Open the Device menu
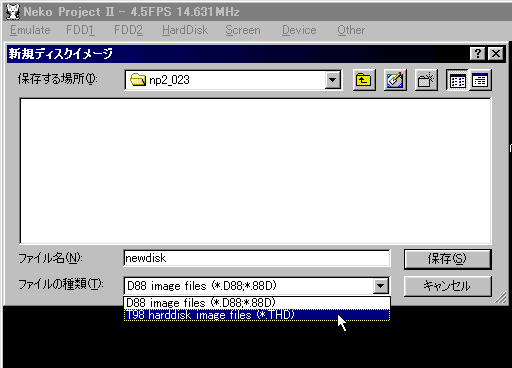 (x=299, y=30)
